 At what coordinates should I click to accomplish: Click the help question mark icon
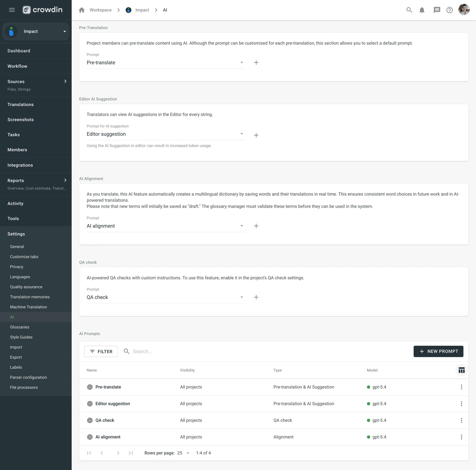click(449, 10)
